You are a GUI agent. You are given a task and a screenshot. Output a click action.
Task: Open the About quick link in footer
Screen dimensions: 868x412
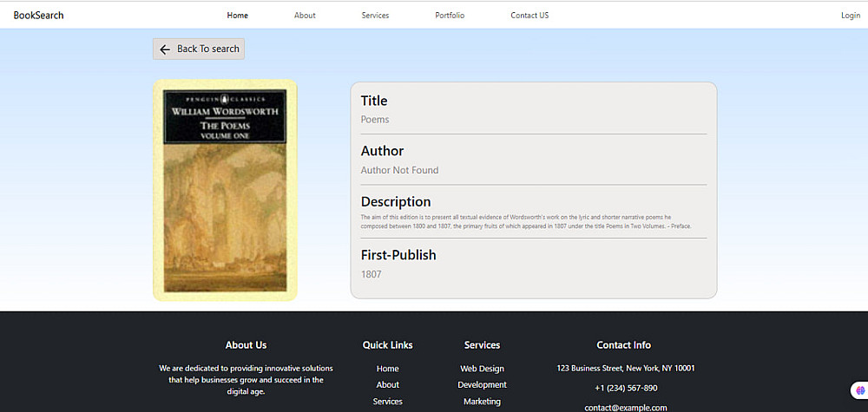click(x=388, y=385)
